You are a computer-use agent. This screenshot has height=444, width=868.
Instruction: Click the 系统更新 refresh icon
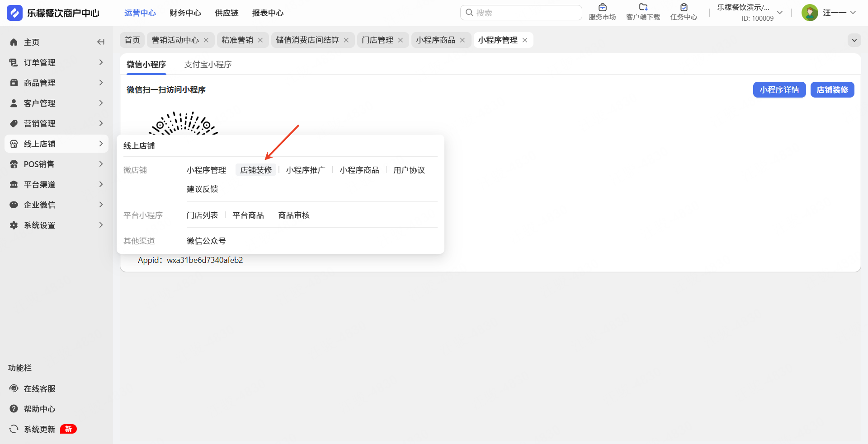click(x=14, y=429)
